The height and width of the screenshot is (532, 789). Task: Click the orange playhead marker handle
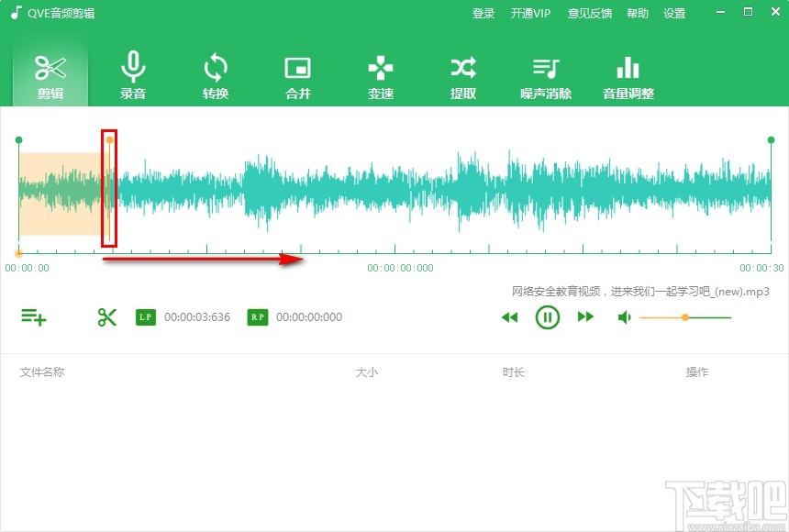pos(109,140)
